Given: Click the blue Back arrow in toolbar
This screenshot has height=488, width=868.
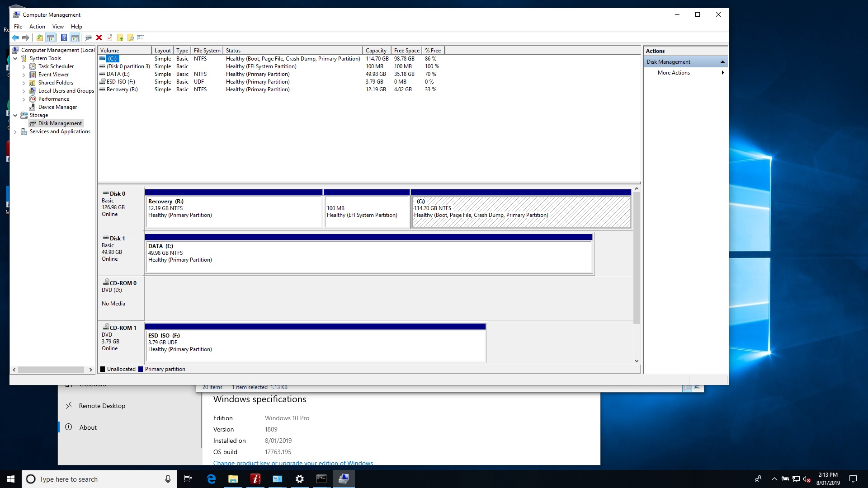Looking at the screenshot, I should (15, 38).
